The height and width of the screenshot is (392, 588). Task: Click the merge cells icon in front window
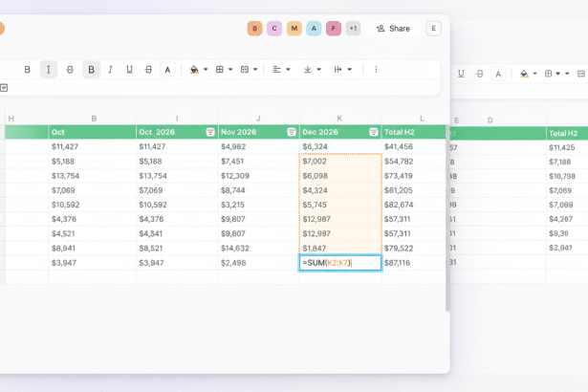(245, 70)
